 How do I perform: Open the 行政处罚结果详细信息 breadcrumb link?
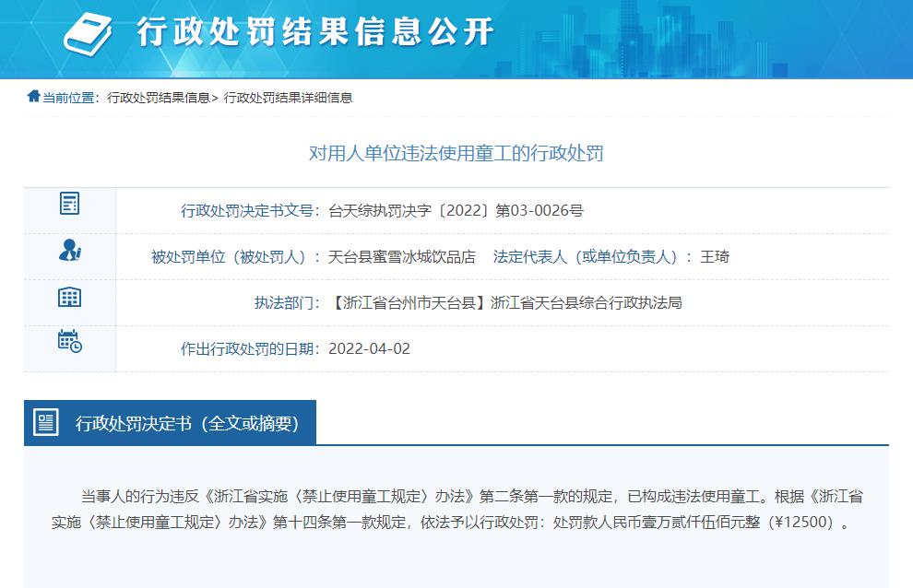(289, 98)
